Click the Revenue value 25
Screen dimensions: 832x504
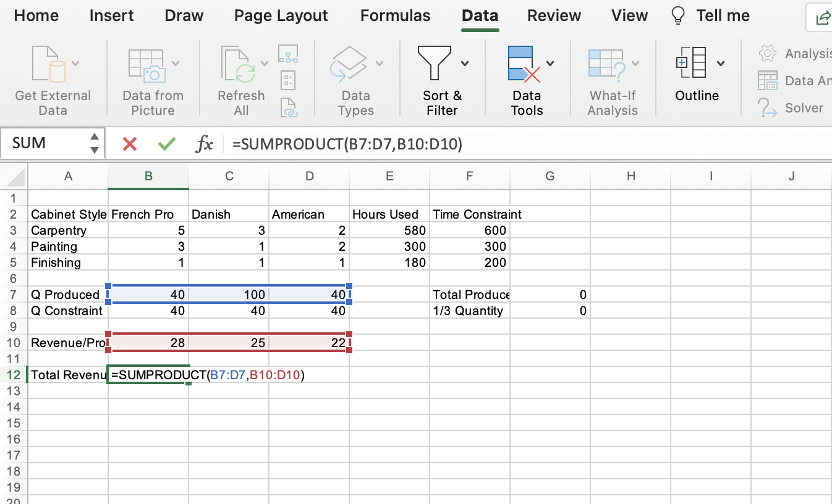(229, 343)
